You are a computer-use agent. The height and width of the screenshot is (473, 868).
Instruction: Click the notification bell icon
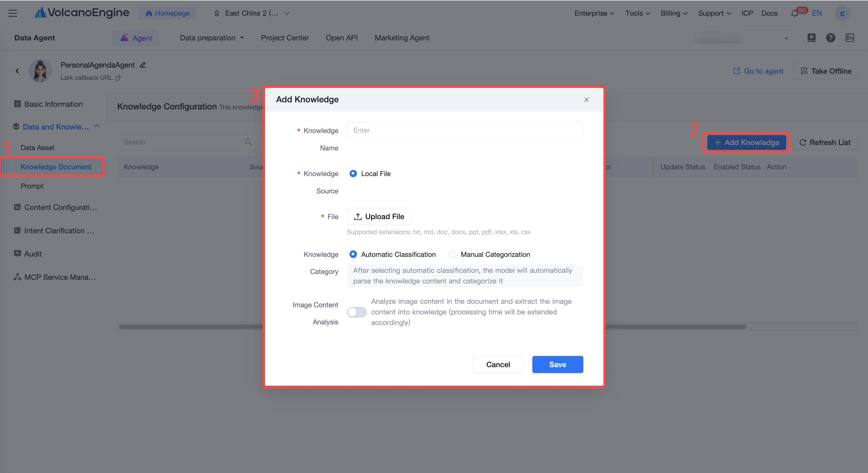794,14
